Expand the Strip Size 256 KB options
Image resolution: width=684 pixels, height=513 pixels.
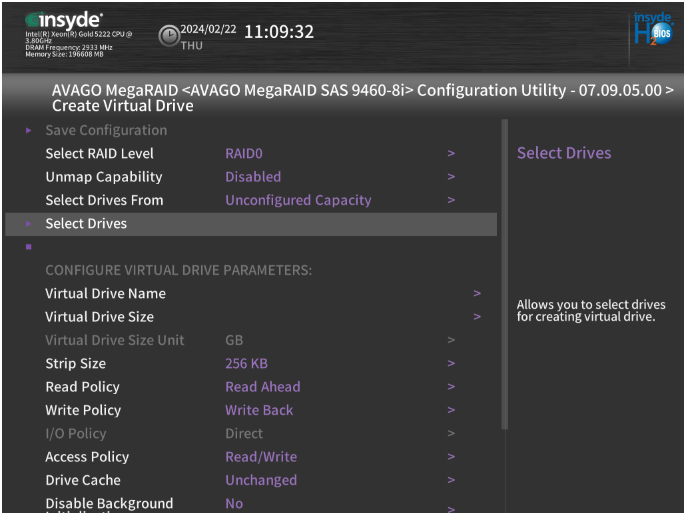click(246, 364)
